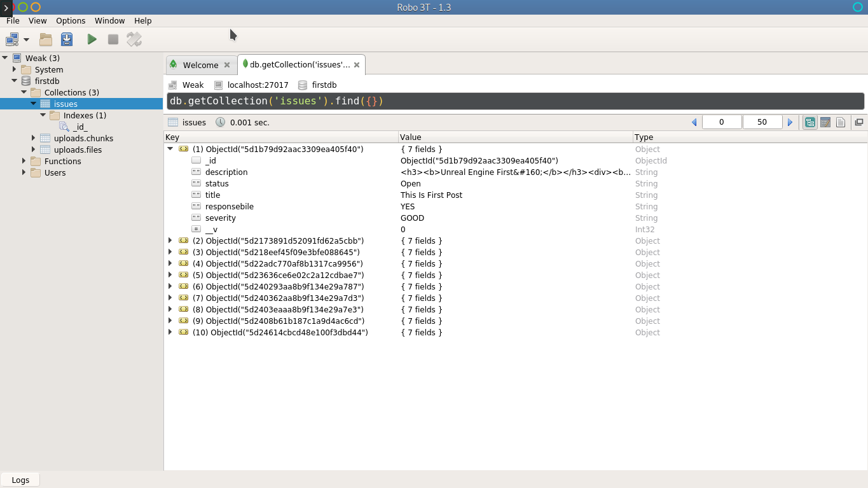Viewport: 868px width, 488px height.
Task: Expand document 2 ObjectId row
Action: (170, 241)
